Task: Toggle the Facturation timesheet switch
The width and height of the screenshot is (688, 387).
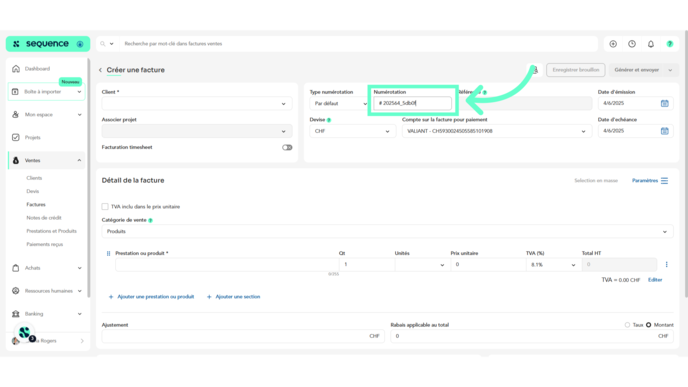Action: pos(287,147)
